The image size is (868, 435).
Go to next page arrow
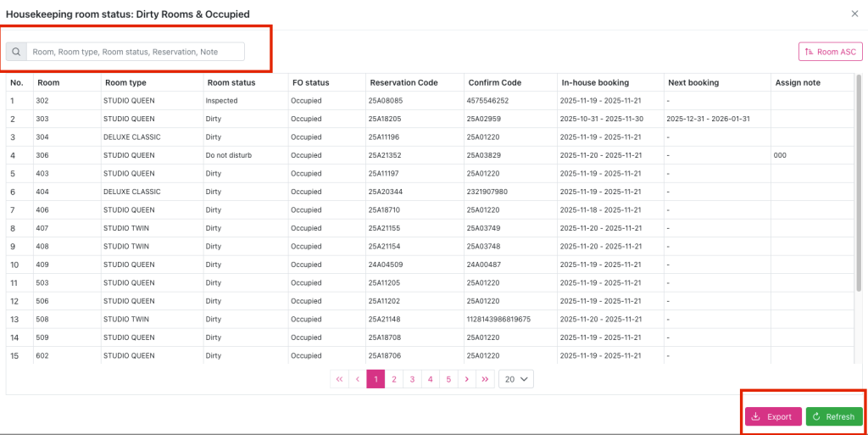click(x=467, y=379)
